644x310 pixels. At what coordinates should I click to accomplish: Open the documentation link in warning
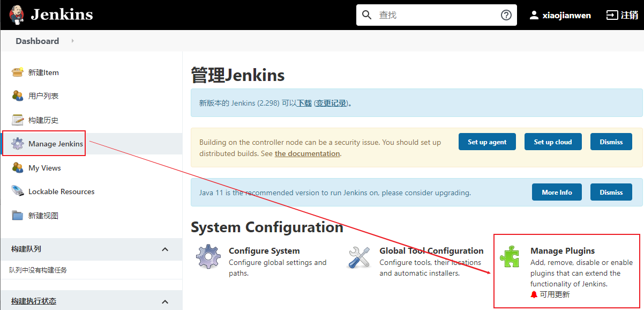coord(308,153)
